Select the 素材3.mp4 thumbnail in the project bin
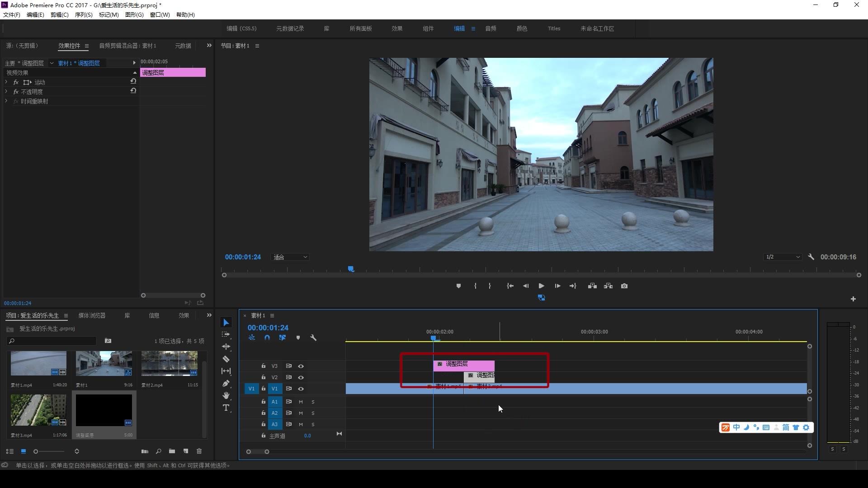Image resolution: width=868 pixels, height=488 pixels. coord(38,410)
